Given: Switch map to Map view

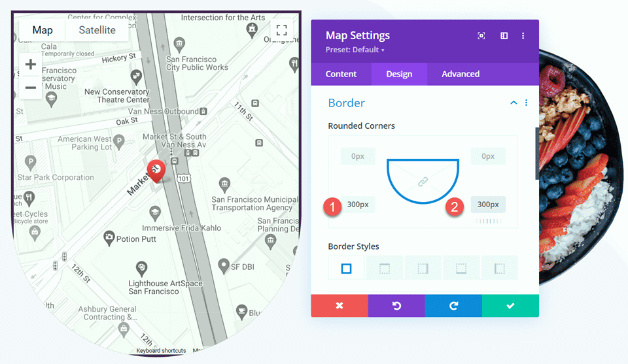Looking at the screenshot, I should coord(43,30).
